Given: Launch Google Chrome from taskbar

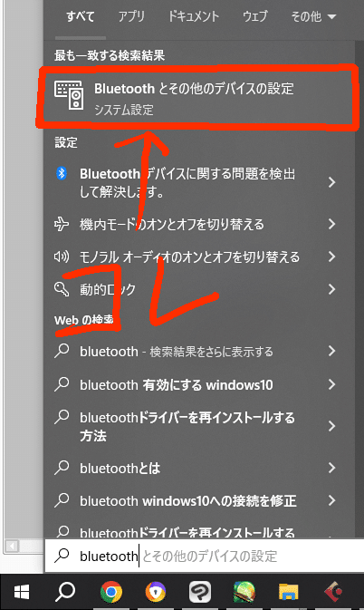Looking at the screenshot, I should pyautogui.click(x=111, y=592).
